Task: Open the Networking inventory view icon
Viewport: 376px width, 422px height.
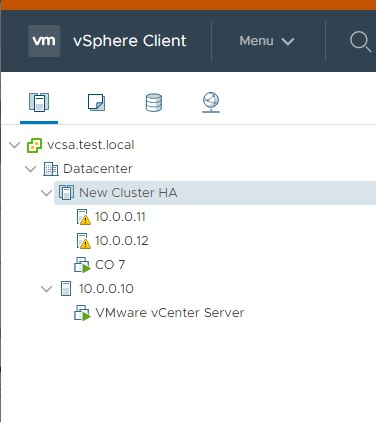Action: (211, 102)
